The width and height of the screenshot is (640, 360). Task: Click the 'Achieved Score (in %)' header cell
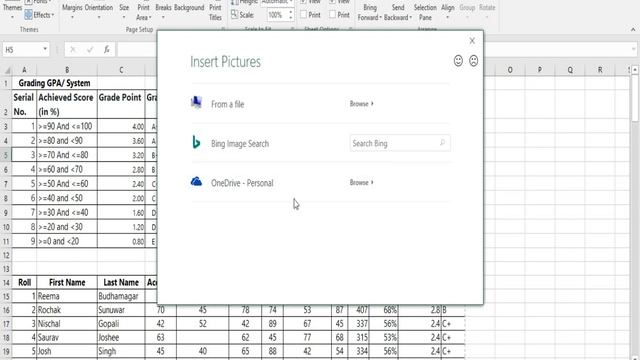click(67, 104)
